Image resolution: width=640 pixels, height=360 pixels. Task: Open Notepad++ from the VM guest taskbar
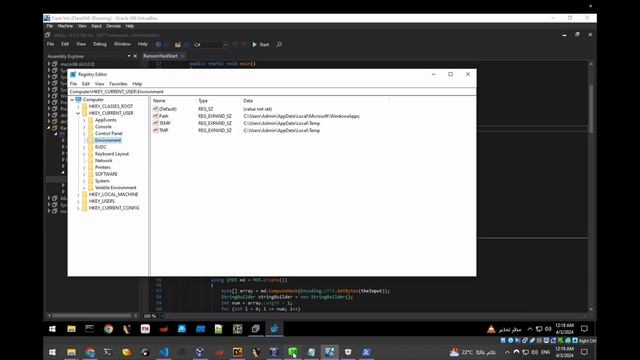[218, 329]
